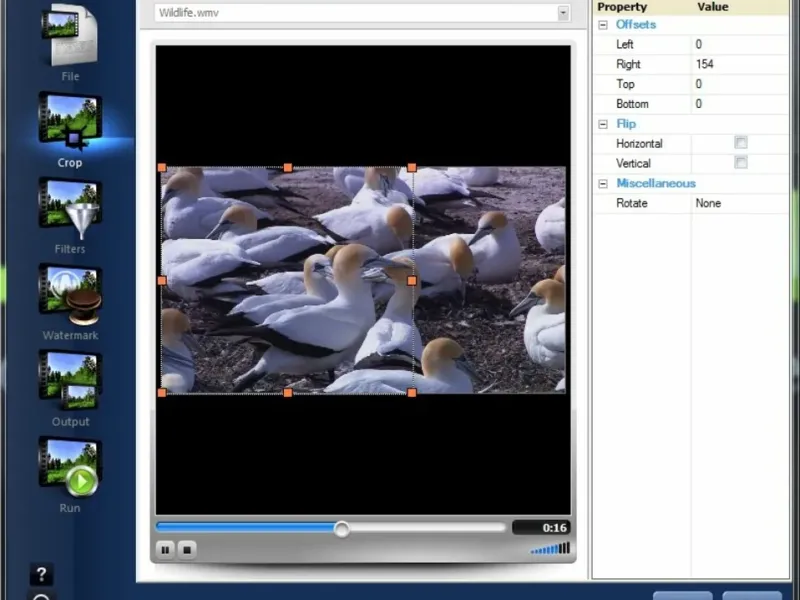Click the top-right crop handle on video

[412, 168]
